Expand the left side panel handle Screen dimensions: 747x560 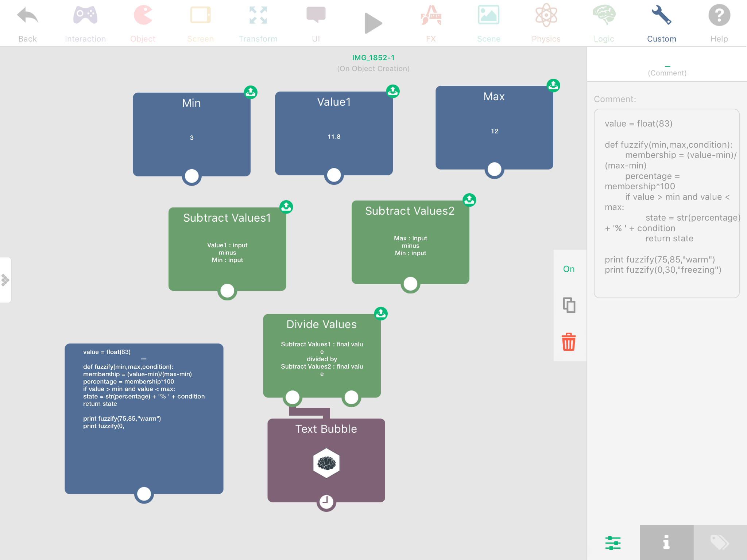pos(5,280)
